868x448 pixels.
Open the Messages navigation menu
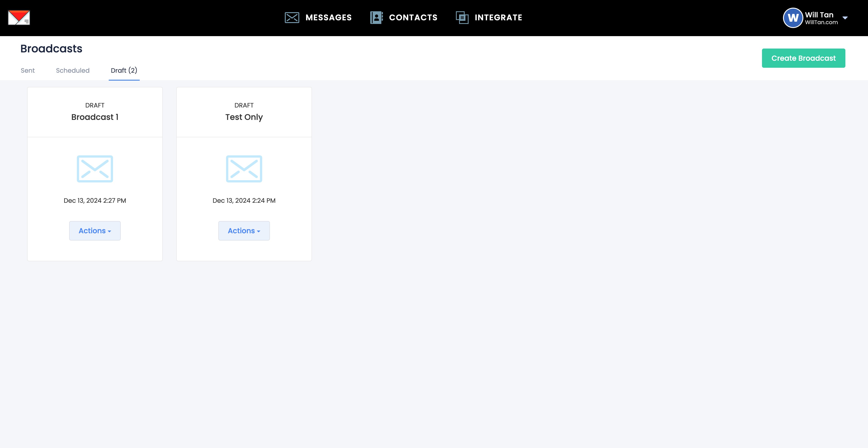tap(328, 18)
